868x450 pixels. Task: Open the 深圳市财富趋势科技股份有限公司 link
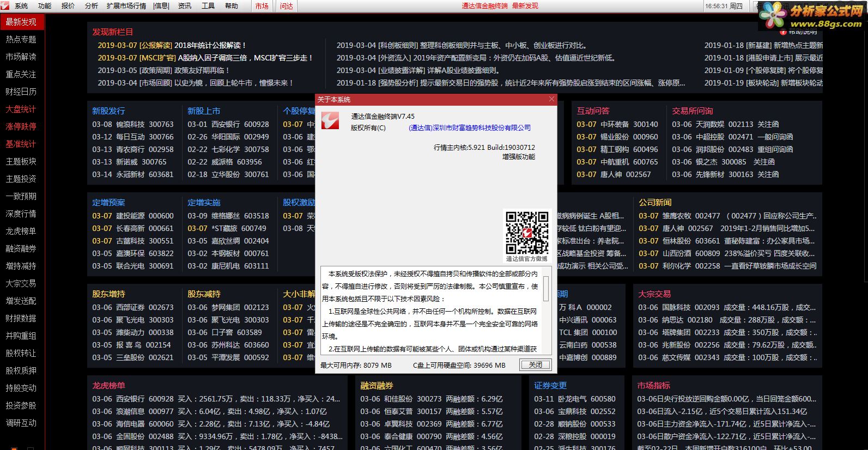(469, 127)
